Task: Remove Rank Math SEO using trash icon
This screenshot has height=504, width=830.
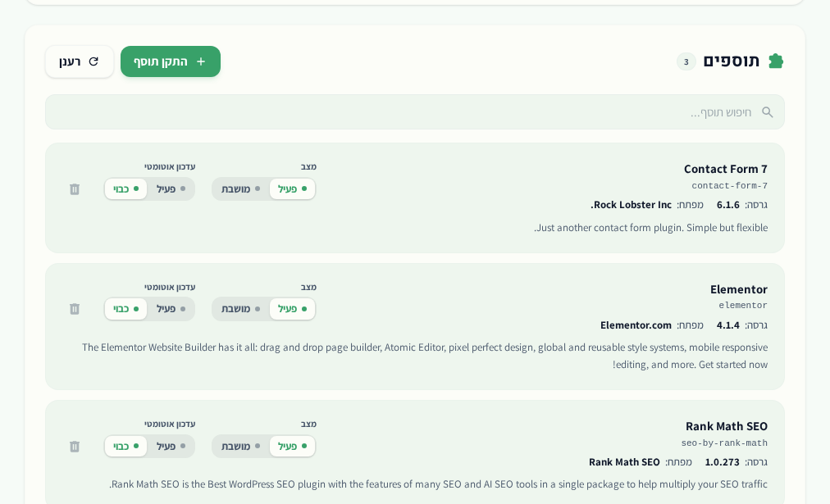Action: (75, 447)
